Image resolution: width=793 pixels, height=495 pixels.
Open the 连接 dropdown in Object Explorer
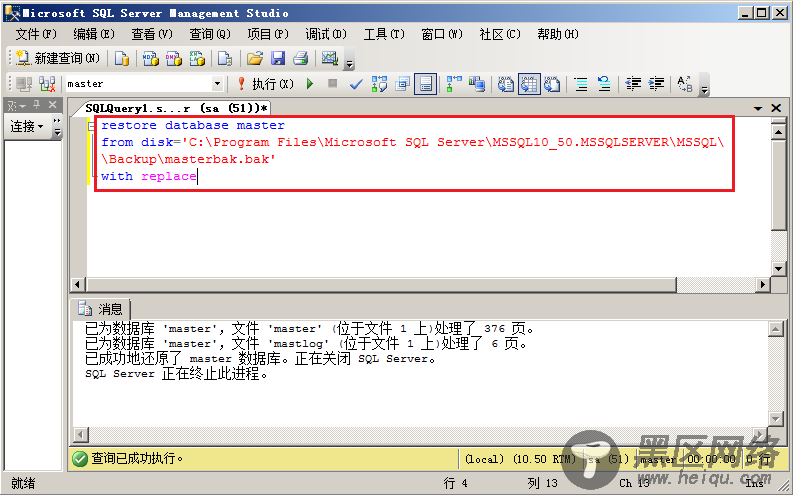click(x=27, y=126)
